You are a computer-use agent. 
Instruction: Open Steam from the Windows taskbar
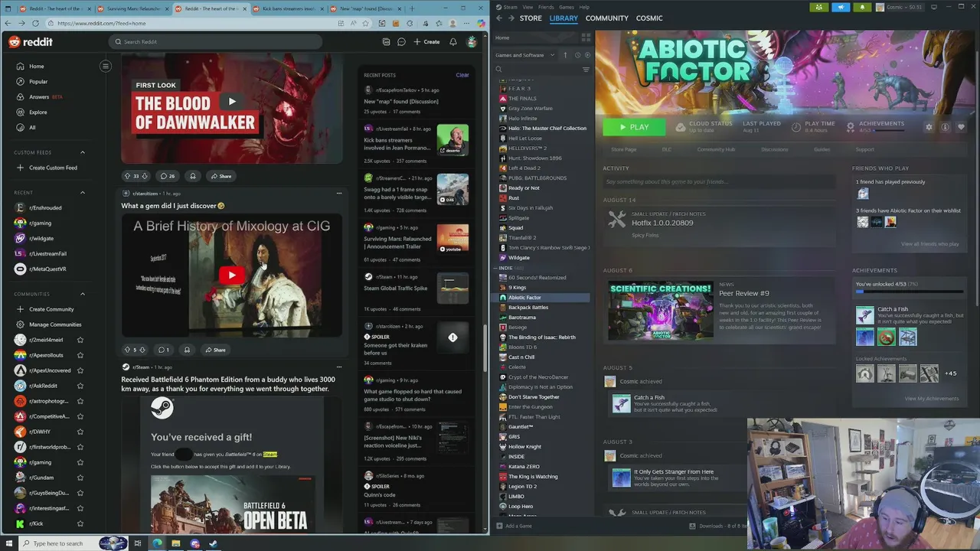pos(213,543)
